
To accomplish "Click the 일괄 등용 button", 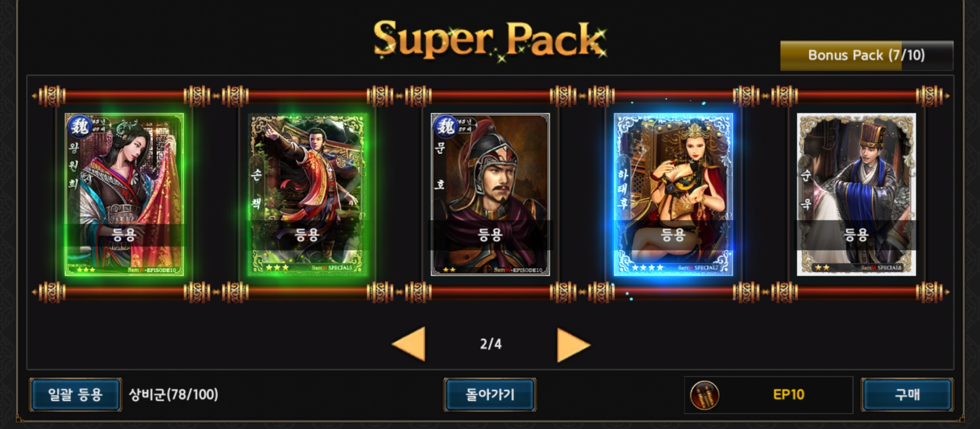I will (75, 395).
